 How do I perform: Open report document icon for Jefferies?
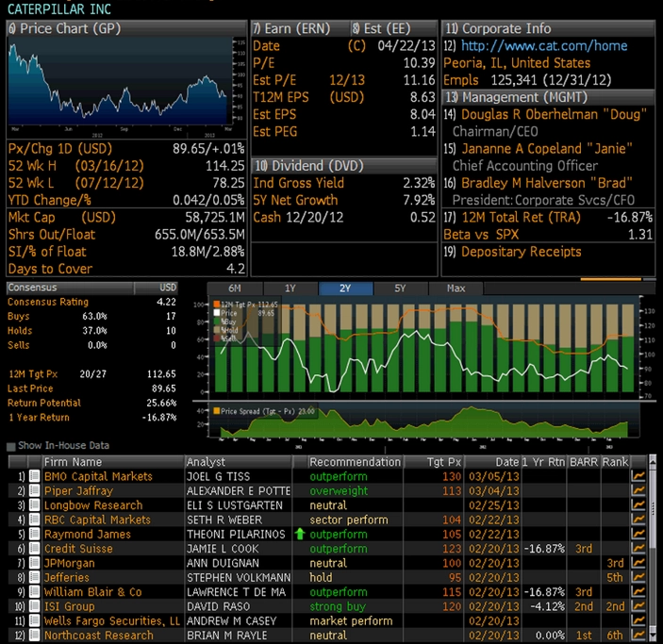pos(34,577)
